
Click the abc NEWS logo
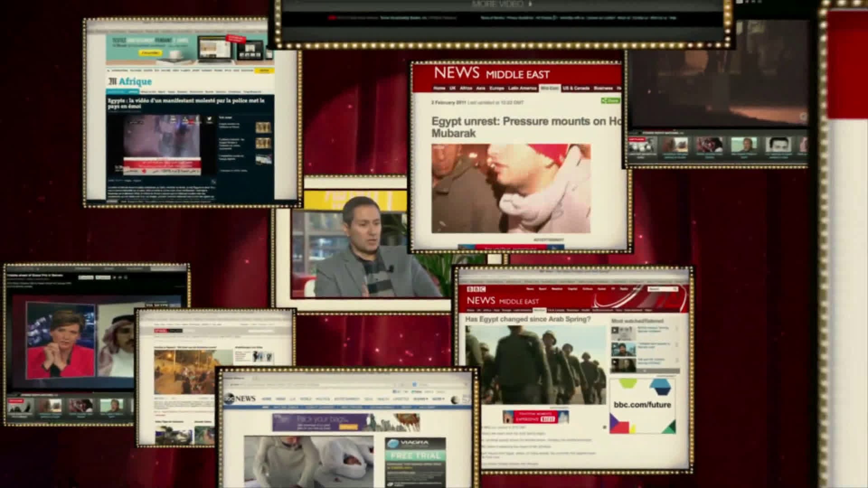[240, 399]
